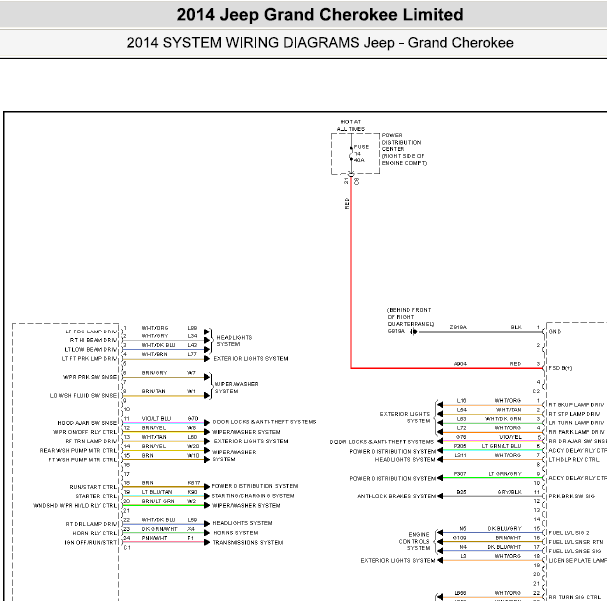Click the "WPR ON/OFF RLY CTRL" label
Viewport: 607px width, 601px height.
click(x=85, y=432)
